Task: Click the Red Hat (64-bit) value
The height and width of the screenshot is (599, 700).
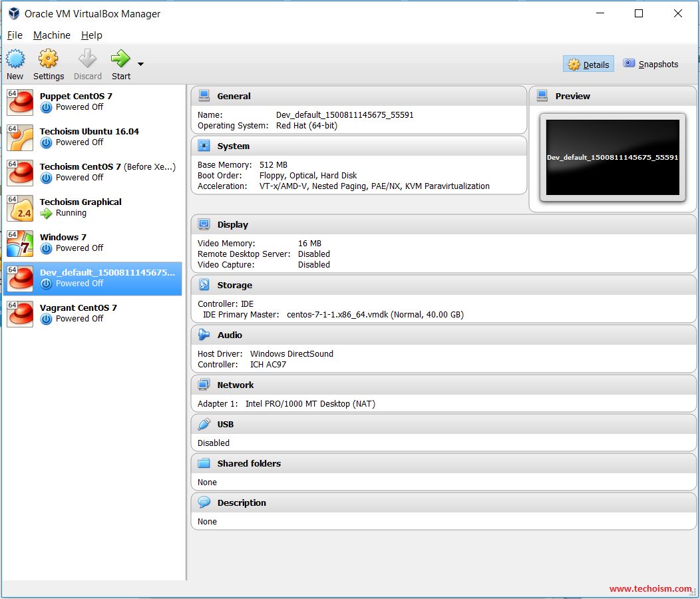Action: [307, 126]
